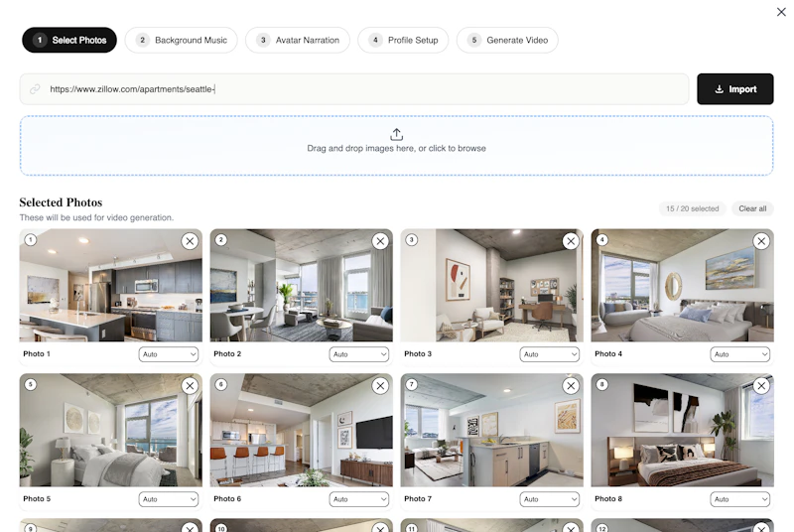Select the Photo 4 bedroom thumbnail

(x=682, y=286)
